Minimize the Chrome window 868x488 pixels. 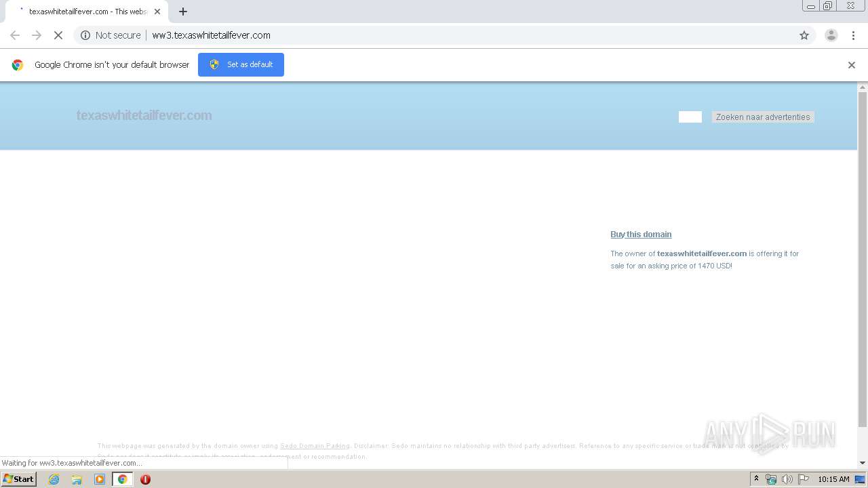coord(811,6)
